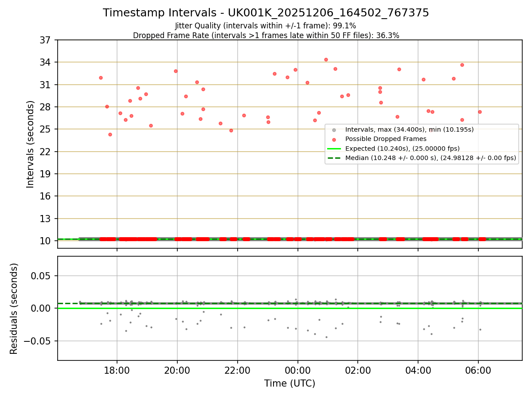The width and height of the screenshot is (532, 399).
Task: Click the '00:00' time tick label
Action: [x=297, y=370]
